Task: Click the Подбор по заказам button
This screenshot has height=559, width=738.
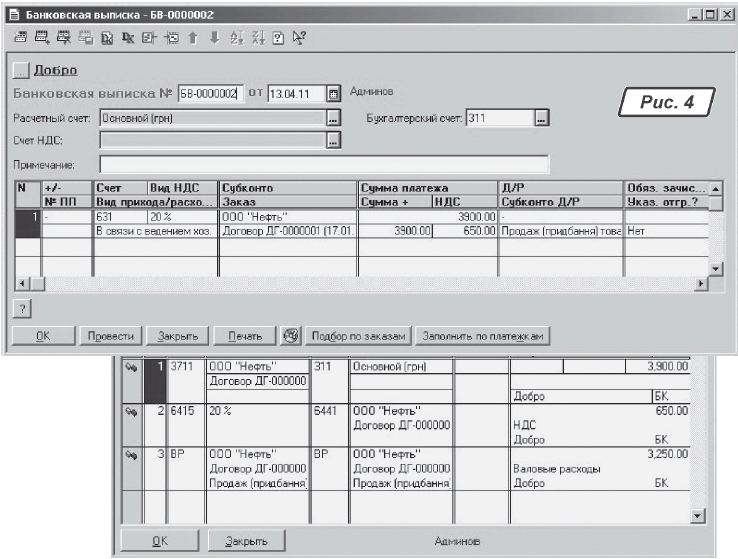Action: coord(359,335)
